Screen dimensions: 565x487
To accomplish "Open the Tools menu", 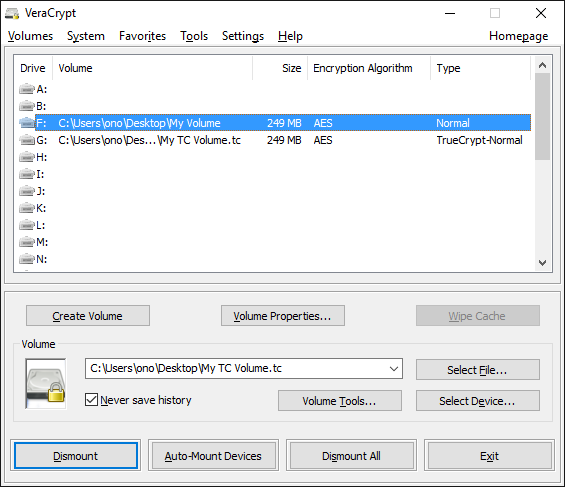I will click(x=194, y=36).
